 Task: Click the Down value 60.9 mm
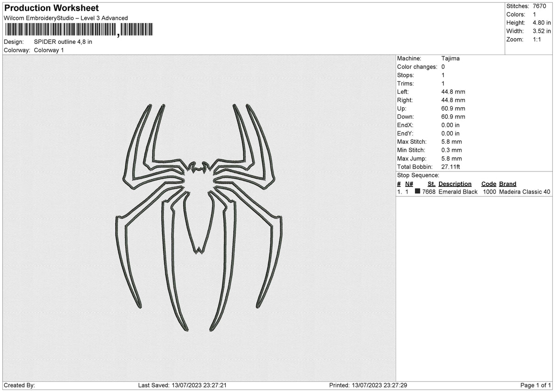click(x=453, y=117)
